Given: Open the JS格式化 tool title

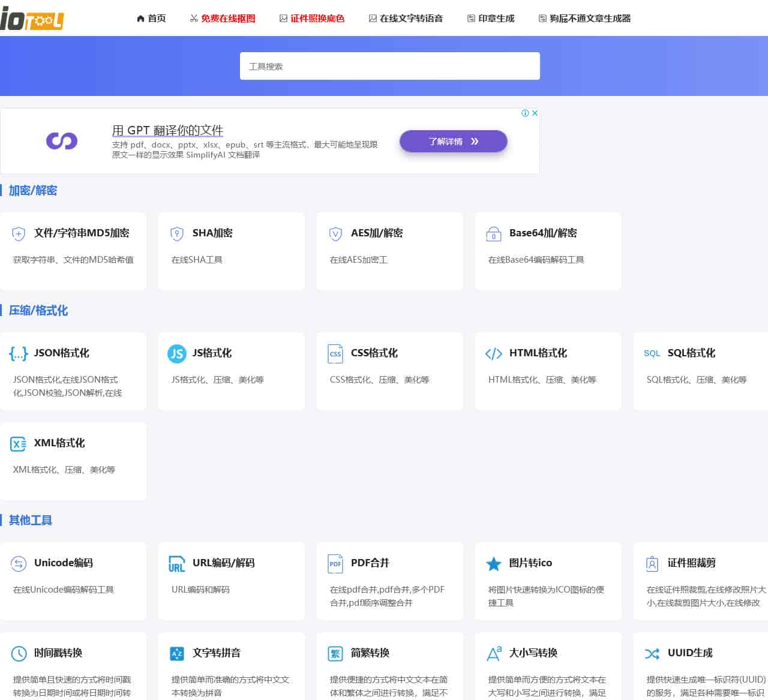Looking at the screenshot, I should (212, 353).
